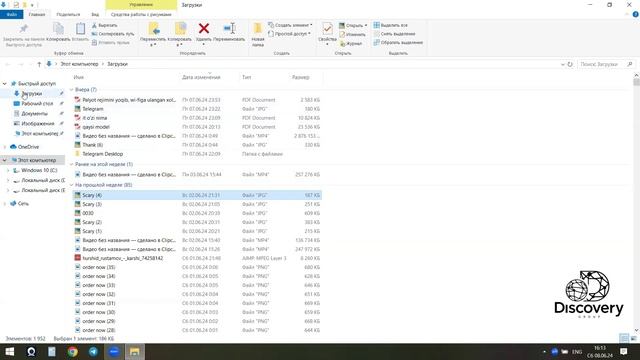Expand Windows 10 (C:) drive node
Screen dimensions: 640x360
coord(8,170)
